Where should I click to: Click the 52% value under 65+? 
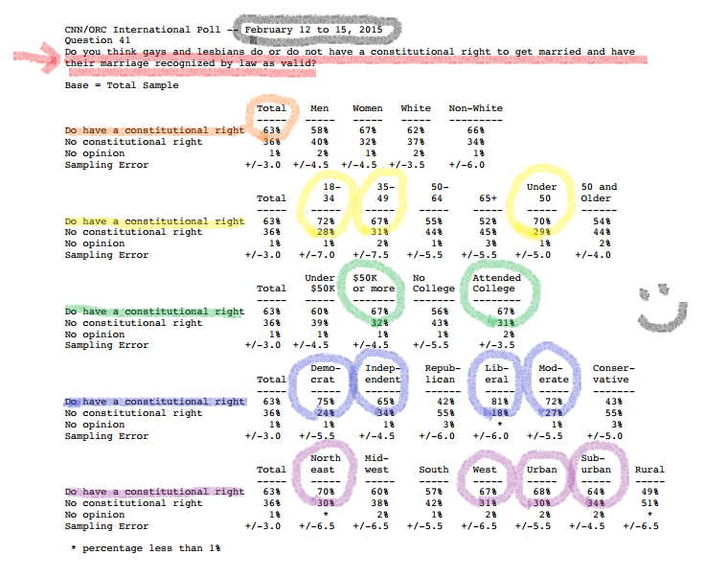click(488, 221)
